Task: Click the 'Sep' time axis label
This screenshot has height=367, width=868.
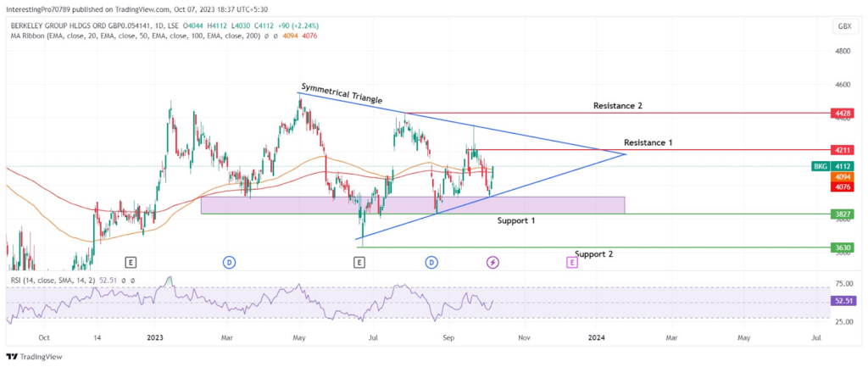Action: click(451, 336)
